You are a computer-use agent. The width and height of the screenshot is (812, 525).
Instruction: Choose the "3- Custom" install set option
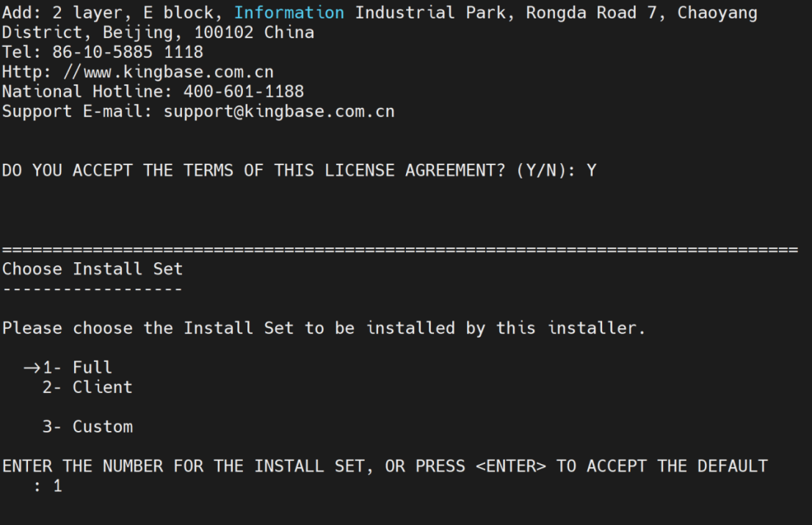(87, 427)
